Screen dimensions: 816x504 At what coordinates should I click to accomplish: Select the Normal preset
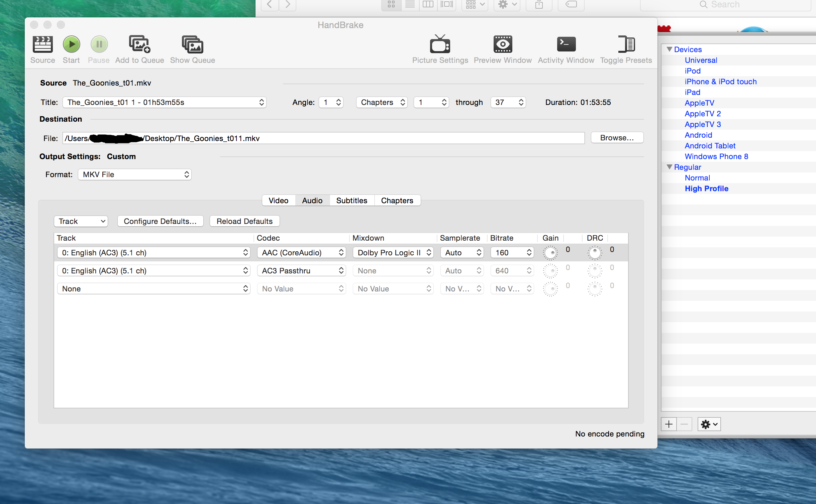(697, 178)
